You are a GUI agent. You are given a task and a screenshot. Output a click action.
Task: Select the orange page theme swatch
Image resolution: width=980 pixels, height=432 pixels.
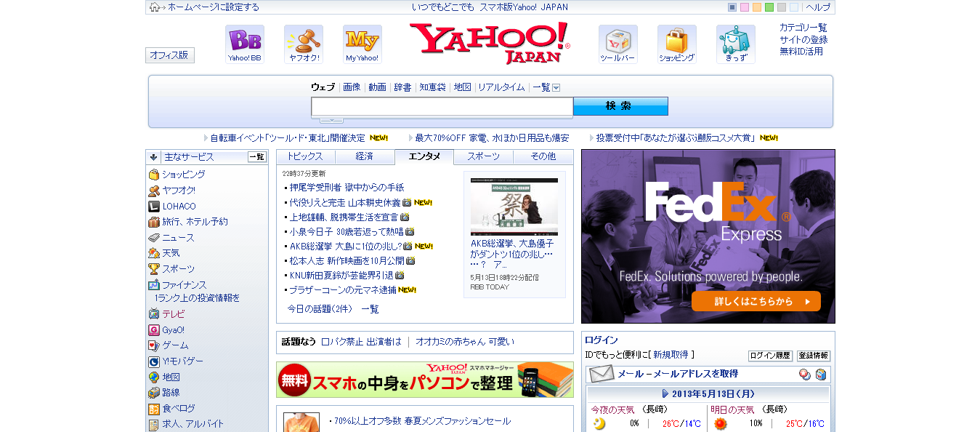point(757,7)
